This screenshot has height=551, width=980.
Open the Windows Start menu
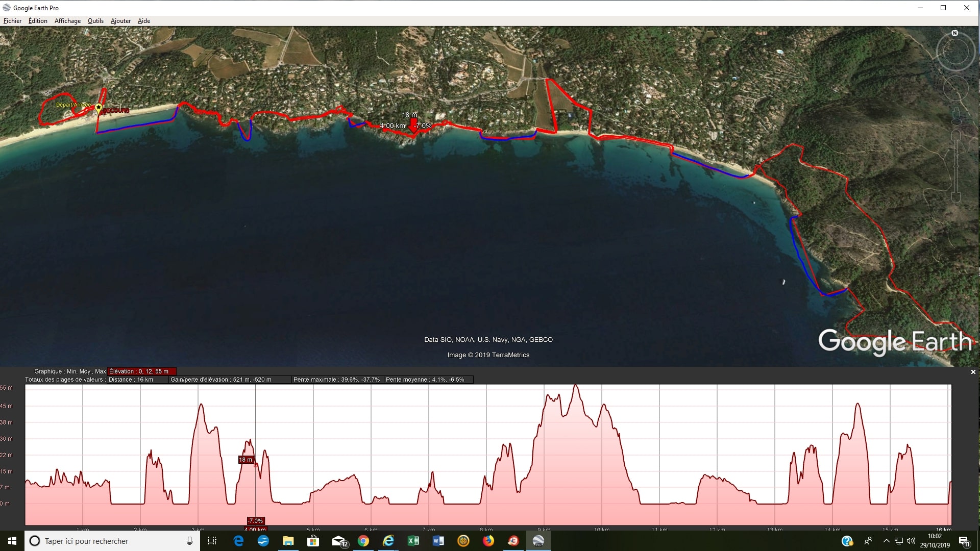click(12, 541)
